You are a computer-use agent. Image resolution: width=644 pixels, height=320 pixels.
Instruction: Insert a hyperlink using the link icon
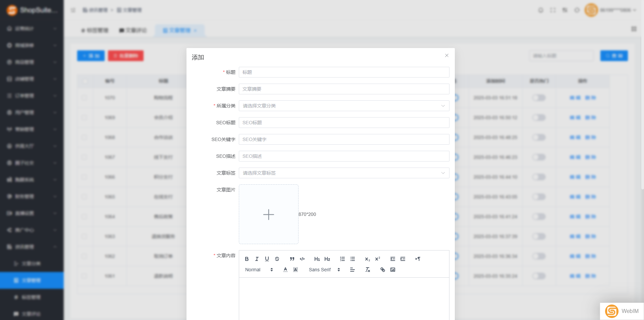tap(382, 270)
